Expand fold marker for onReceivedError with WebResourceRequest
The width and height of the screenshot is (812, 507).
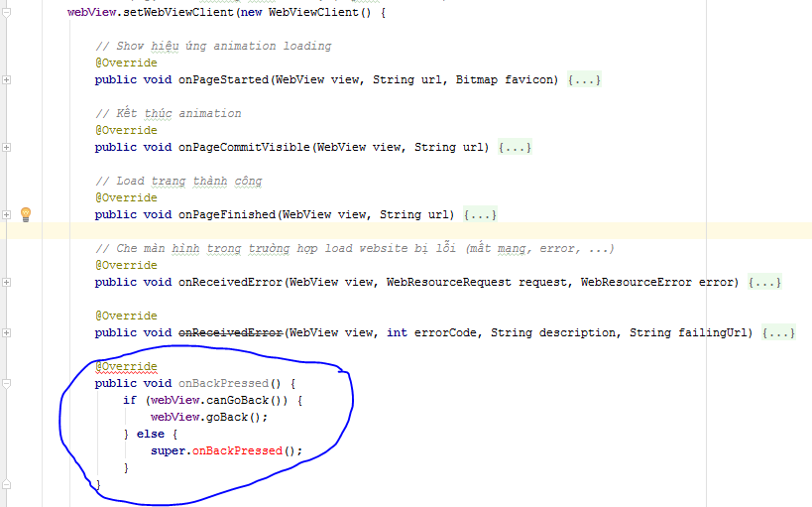coord(6,282)
